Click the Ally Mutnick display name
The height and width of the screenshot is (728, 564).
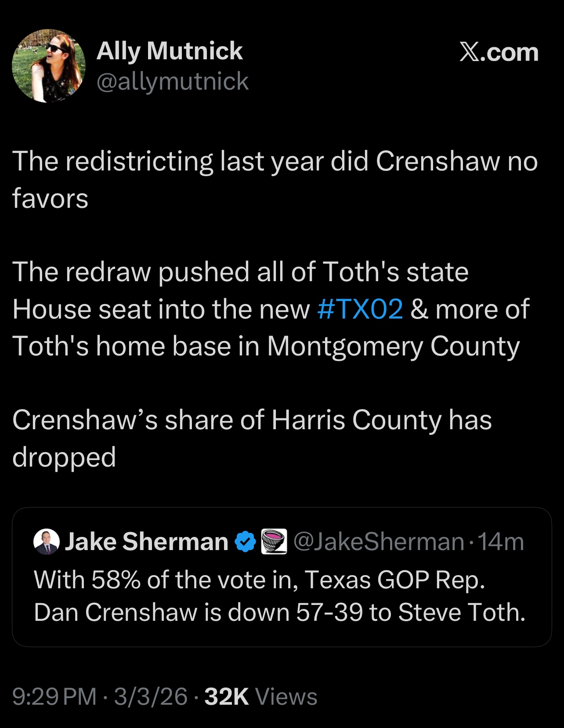169,51
